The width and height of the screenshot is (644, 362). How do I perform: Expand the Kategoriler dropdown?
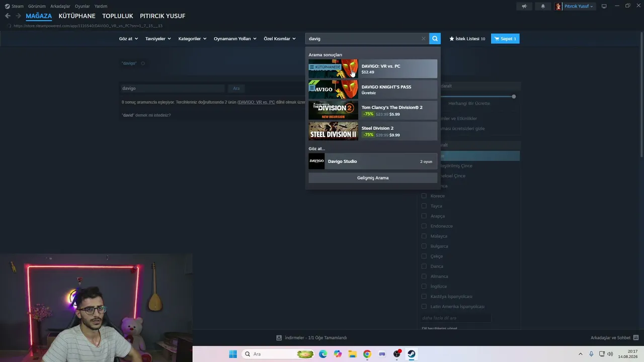click(x=192, y=39)
